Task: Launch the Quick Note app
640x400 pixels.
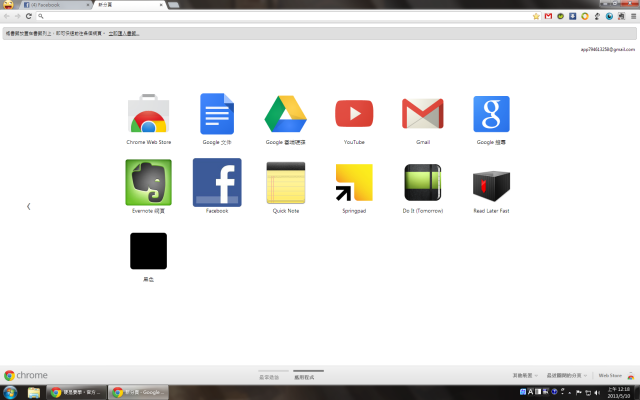Action: click(x=286, y=182)
